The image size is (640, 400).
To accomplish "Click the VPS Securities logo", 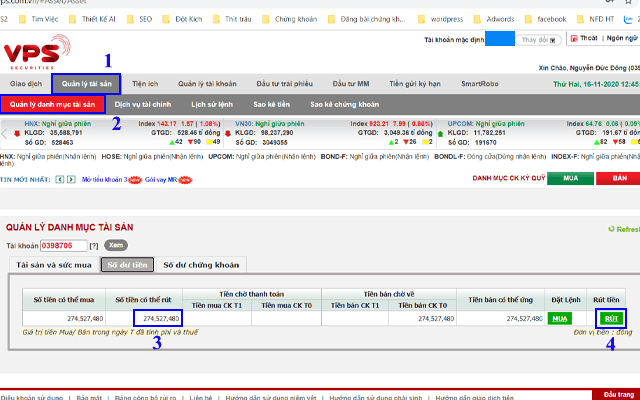I will click(37, 52).
